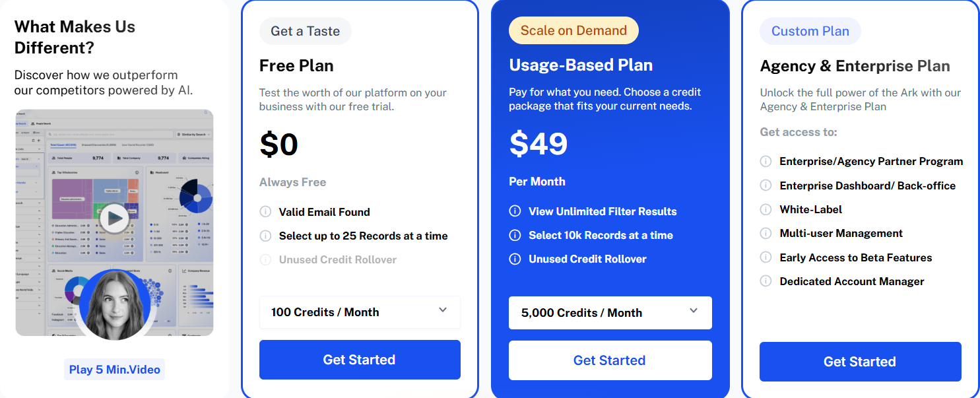Viewport: 980px width, 398px height.
Task: Click the info icon beside Select 10k Records
Action: pyautogui.click(x=515, y=235)
